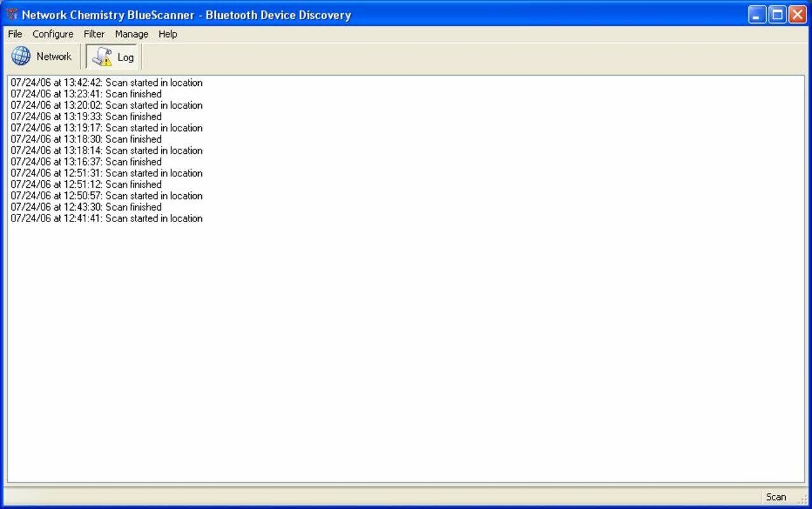Image resolution: width=812 pixels, height=509 pixels.
Task: Select the Log view label
Action: click(x=125, y=57)
